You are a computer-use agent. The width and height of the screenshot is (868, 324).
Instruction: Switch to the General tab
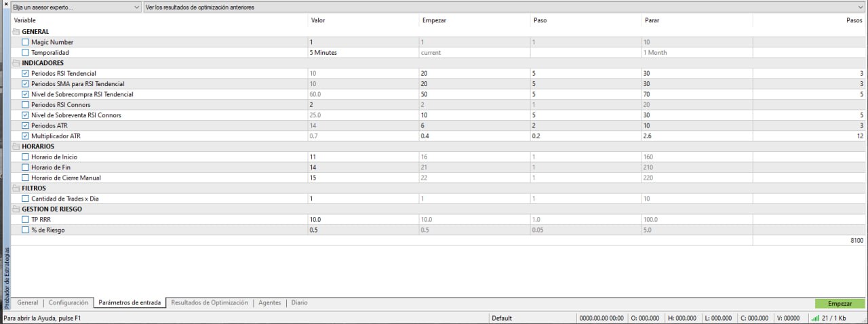coord(28,303)
